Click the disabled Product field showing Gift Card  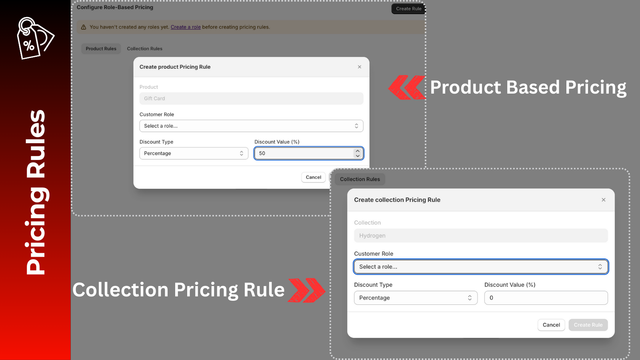point(251,98)
